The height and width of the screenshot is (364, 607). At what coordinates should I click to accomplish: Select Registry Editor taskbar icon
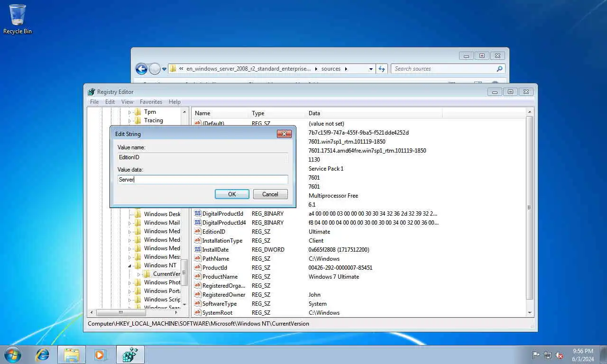(130, 355)
